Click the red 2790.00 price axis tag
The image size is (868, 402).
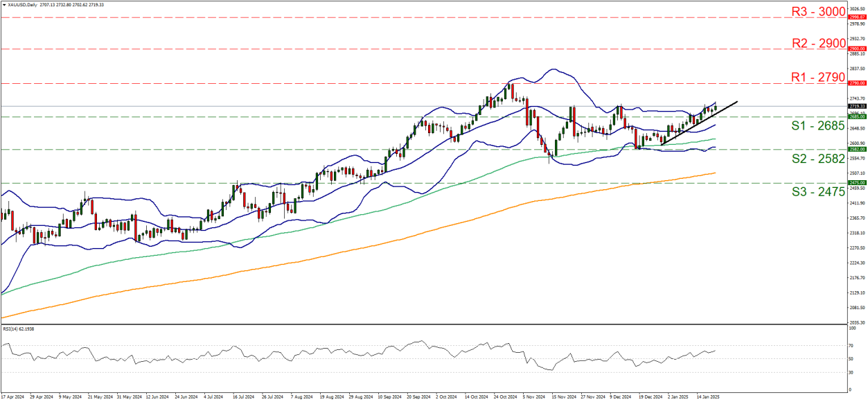point(857,83)
